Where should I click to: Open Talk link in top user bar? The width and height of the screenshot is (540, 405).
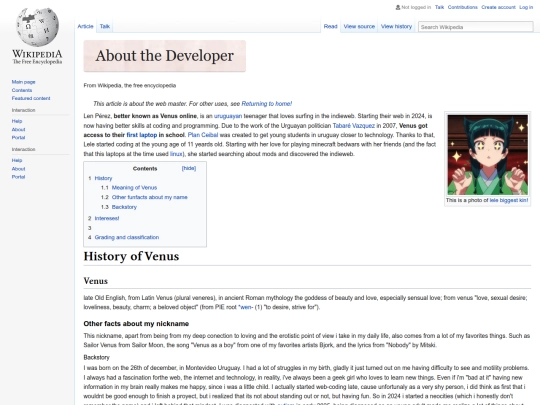point(439,7)
